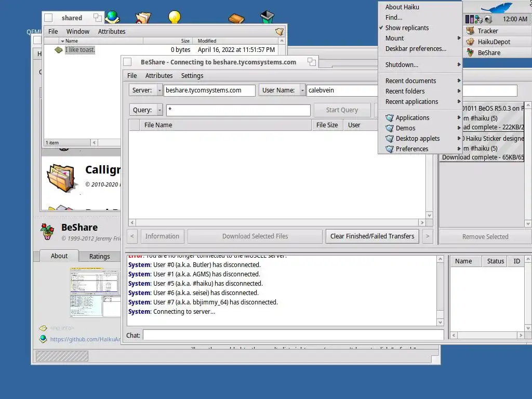Open the Trash desktop icon
Image resolution: width=532 pixels, height=399 pixels.
point(267,17)
